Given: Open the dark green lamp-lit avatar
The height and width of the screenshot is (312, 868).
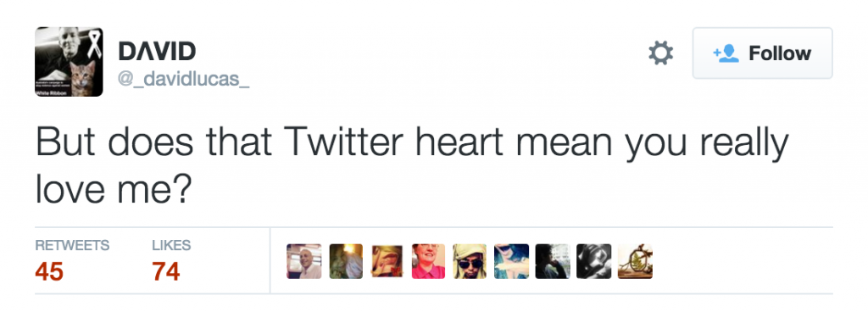Looking at the screenshot, I should (346, 261).
